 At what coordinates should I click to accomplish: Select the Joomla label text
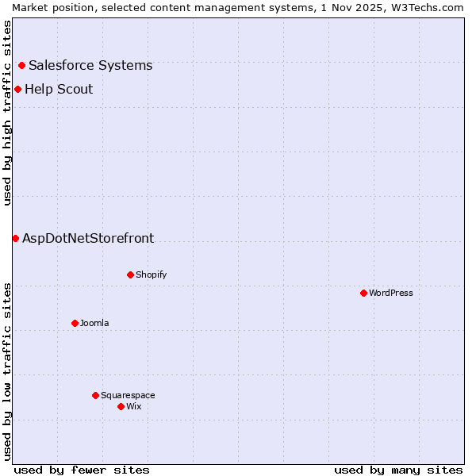pos(94,324)
